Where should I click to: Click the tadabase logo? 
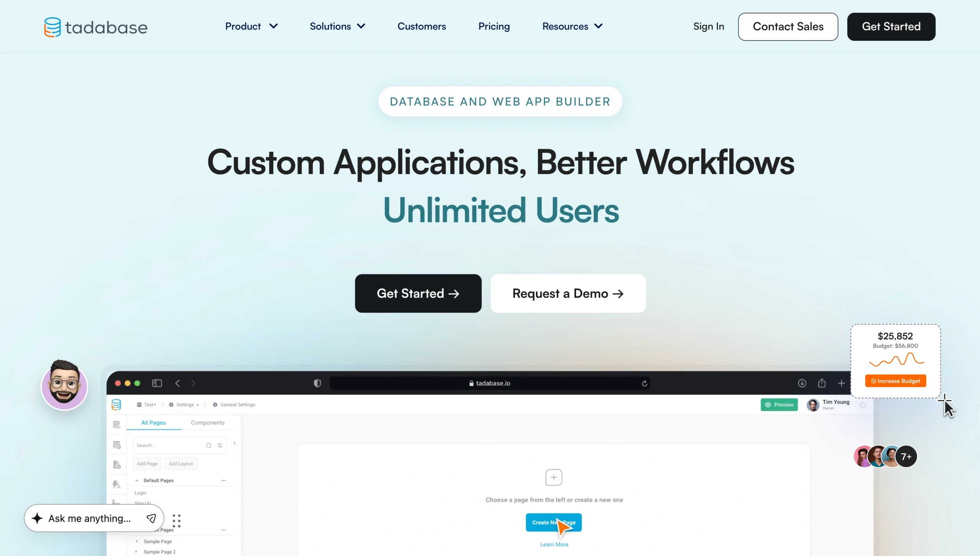click(96, 27)
